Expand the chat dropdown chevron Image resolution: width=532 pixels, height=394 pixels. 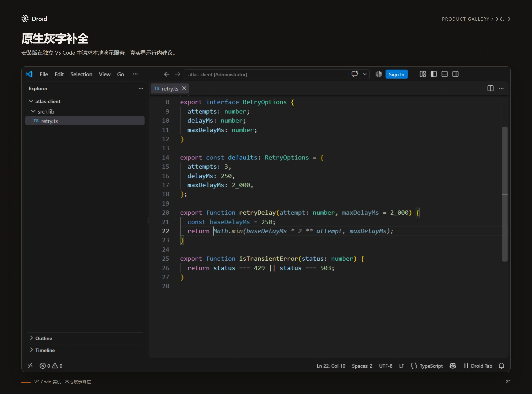coord(365,74)
